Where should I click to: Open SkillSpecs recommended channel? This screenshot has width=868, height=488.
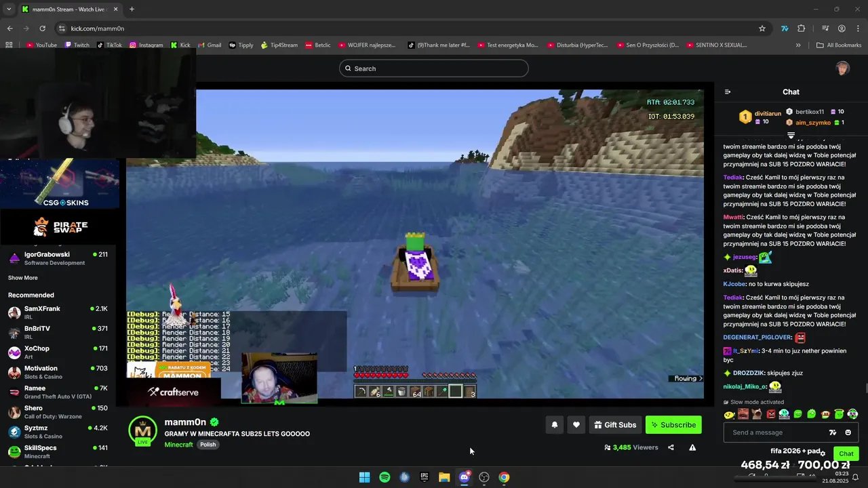point(58,451)
